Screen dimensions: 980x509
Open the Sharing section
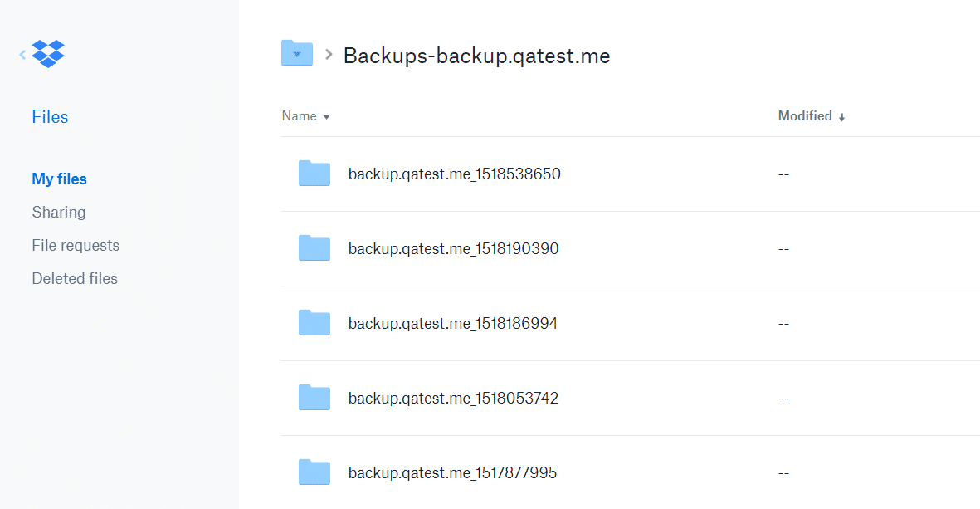59,212
